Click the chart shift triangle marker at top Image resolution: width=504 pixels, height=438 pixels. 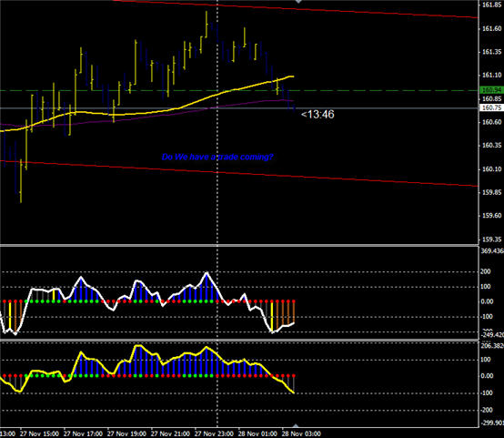point(298,1)
